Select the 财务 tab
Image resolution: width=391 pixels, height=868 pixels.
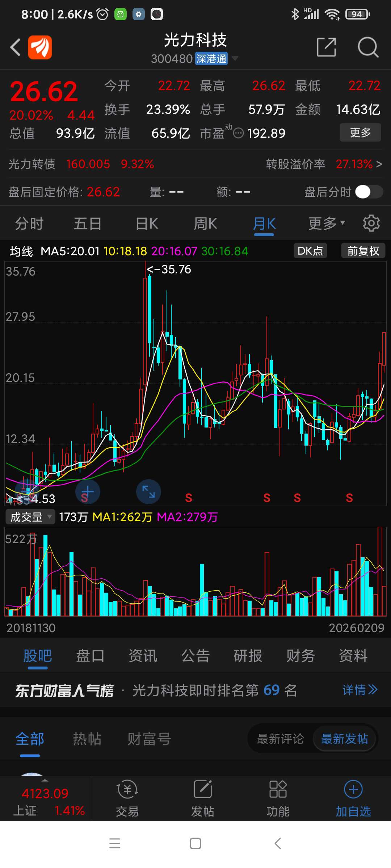pos(300,656)
